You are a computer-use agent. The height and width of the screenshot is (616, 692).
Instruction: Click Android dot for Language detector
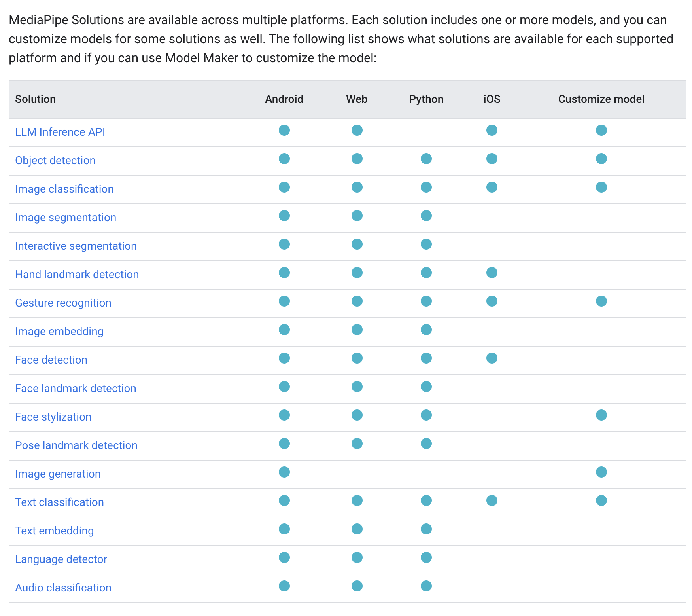[x=284, y=557]
